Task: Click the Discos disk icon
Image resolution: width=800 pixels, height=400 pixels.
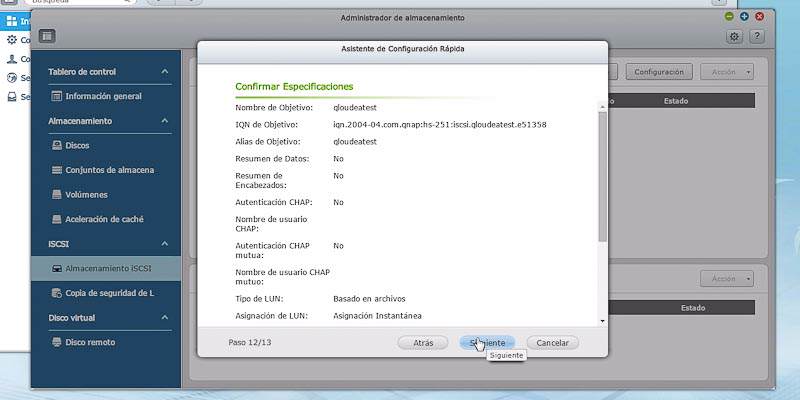Action: (57, 145)
